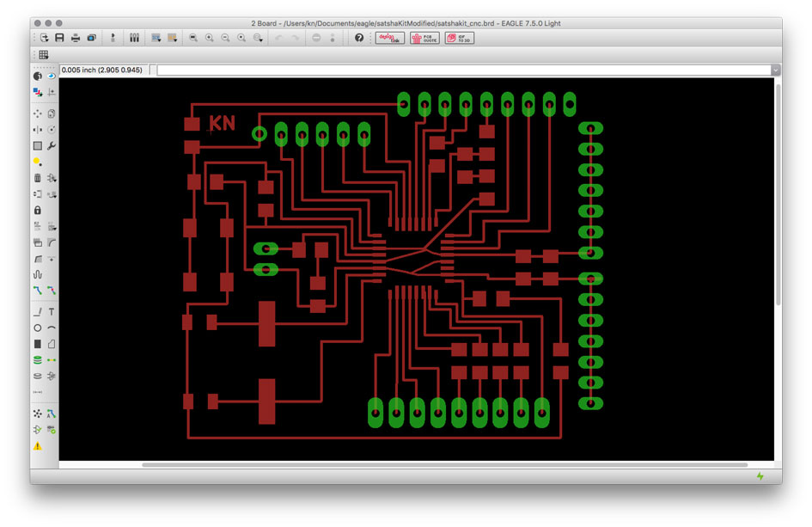Open the Display layers tool
The width and height of the screenshot is (812, 527).
coord(37,92)
